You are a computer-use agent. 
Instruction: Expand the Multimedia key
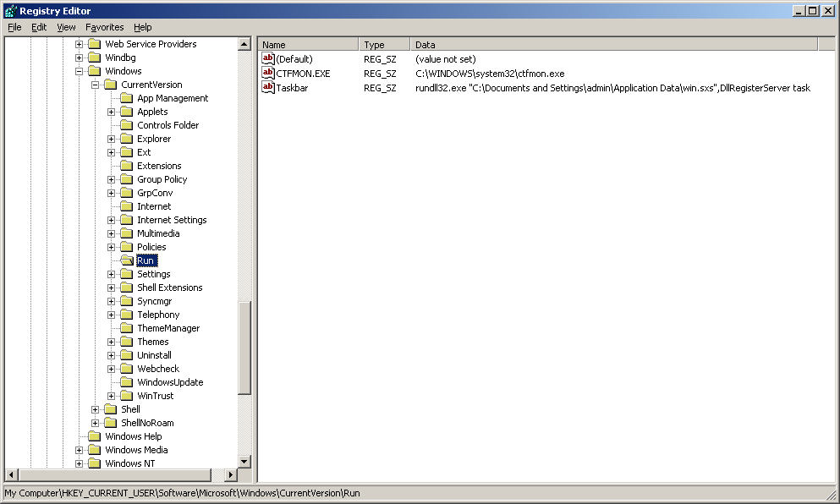coord(111,233)
